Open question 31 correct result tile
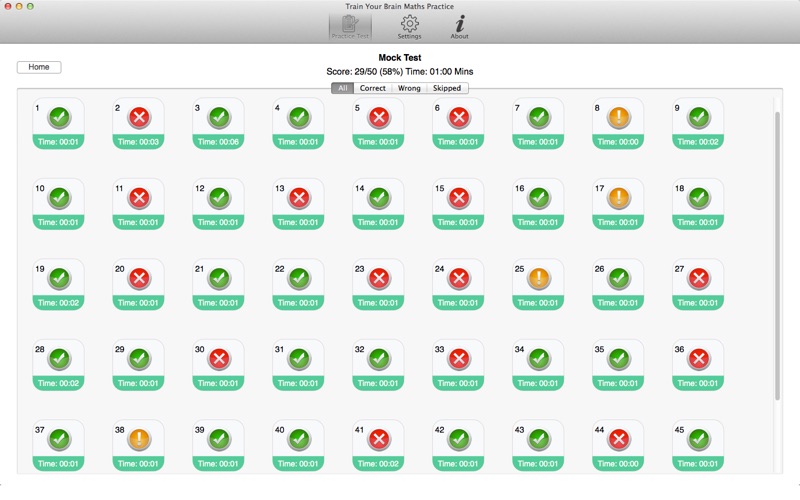Image resolution: width=800 pixels, height=500 pixels. pyautogui.click(x=298, y=365)
